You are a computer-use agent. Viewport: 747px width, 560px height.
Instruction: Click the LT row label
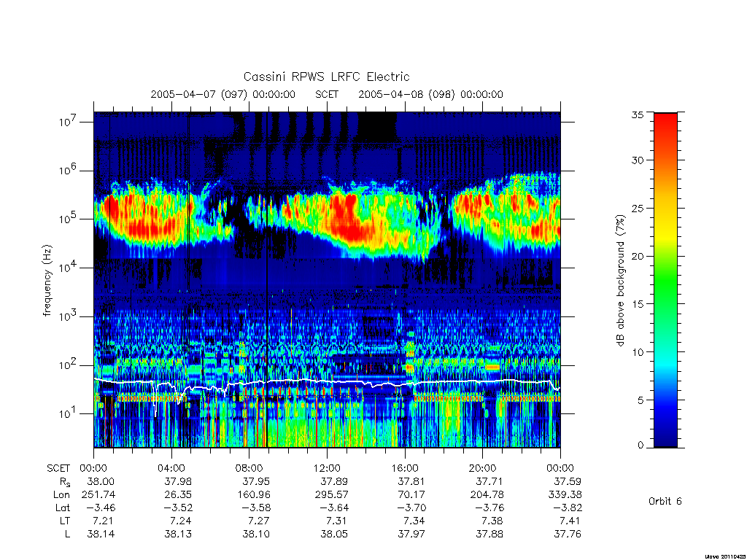pos(65,521)
